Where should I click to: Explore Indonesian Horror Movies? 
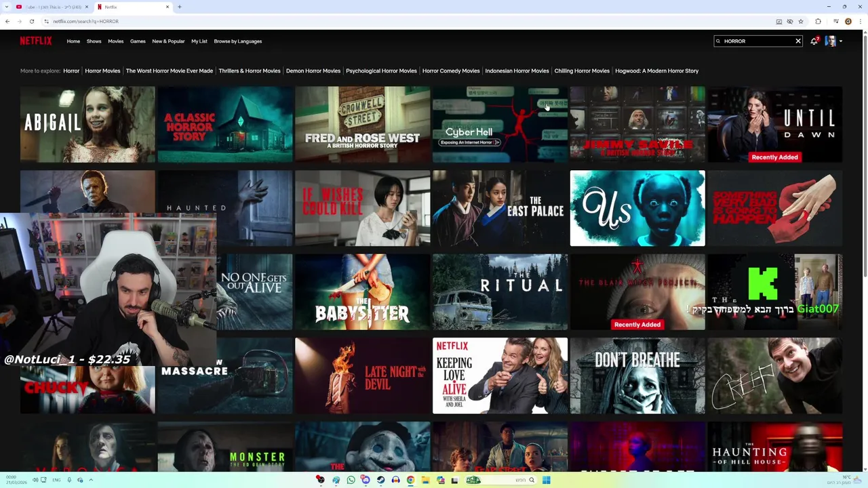click(x=517, y=70)
